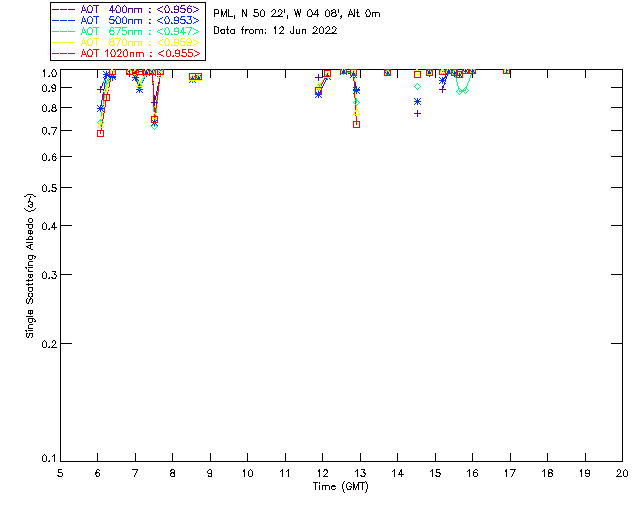Click the 8 hour x-axis label
This screenshot has width=640, height=512.
(x=173, y=473)
